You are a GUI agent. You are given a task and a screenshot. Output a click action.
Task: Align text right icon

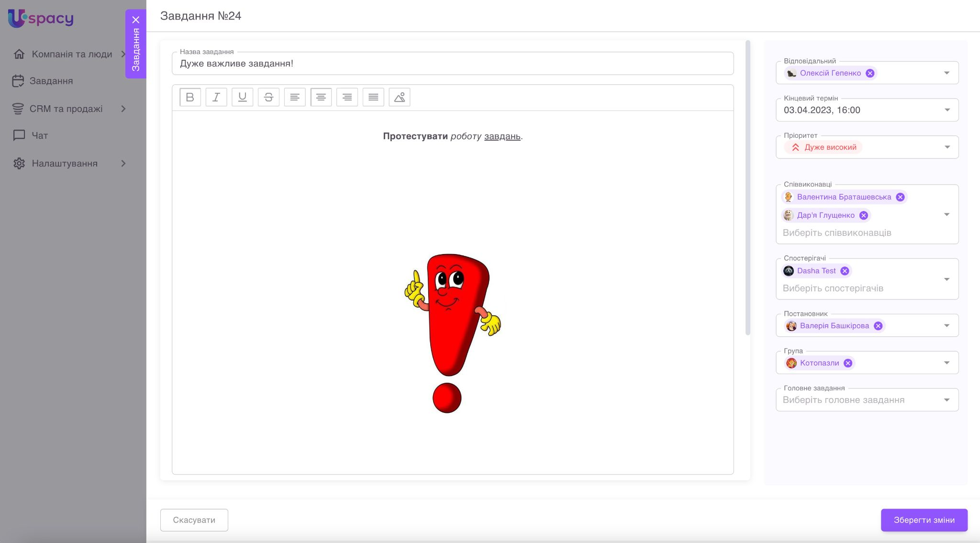pos(347,97)
